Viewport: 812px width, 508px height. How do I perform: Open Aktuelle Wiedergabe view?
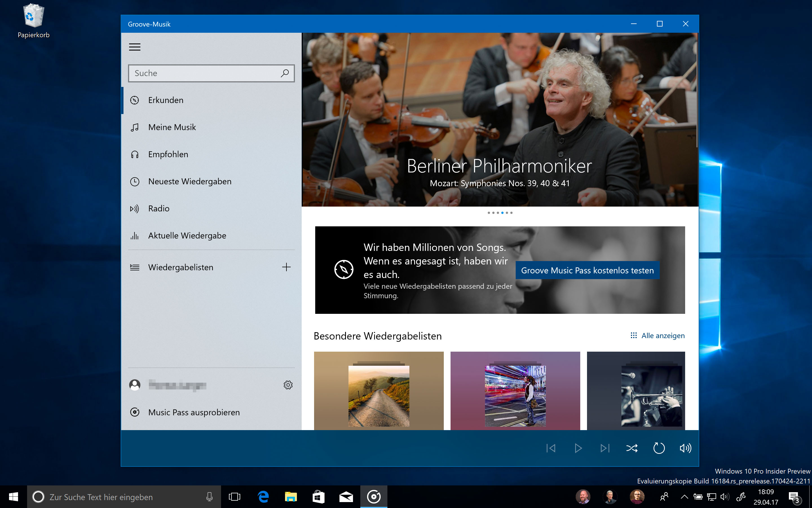tap(211, 236)
